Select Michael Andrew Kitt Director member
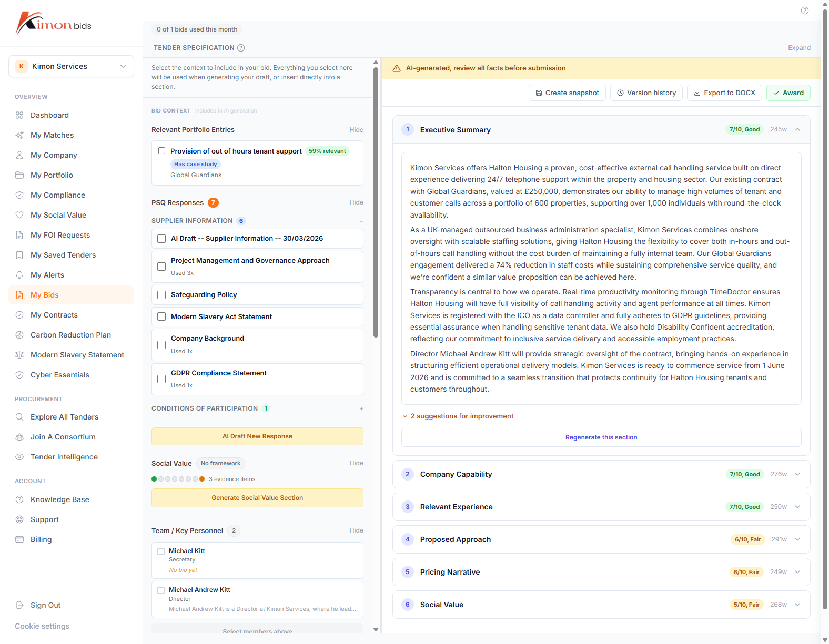The height and width of the screenshot is (644, 829). tap(161, 590)
